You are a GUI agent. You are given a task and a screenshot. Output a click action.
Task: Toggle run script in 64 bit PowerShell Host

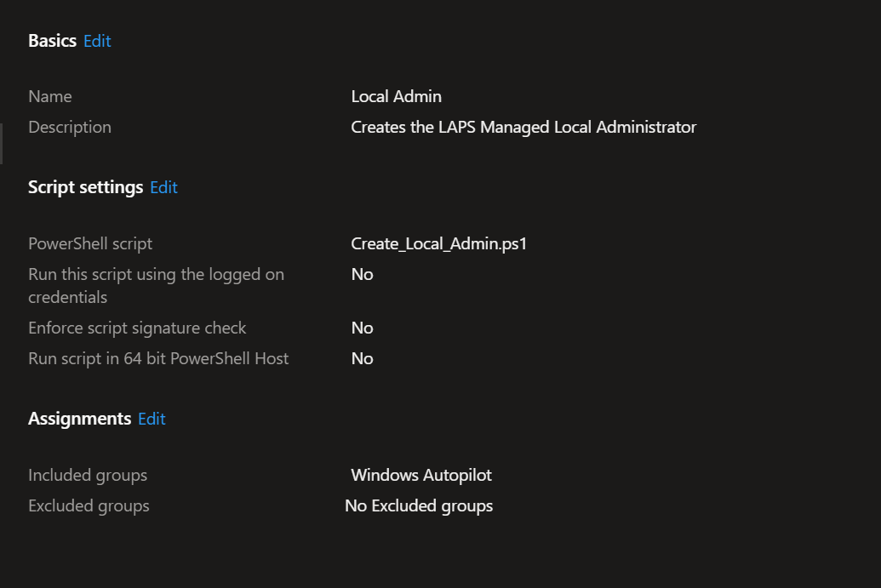362,358
